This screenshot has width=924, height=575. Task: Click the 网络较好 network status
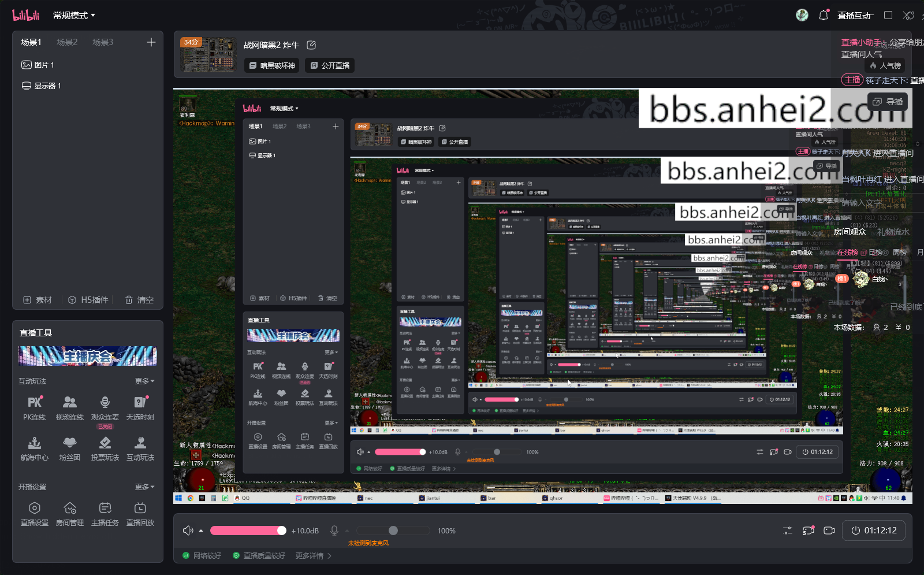202,556
